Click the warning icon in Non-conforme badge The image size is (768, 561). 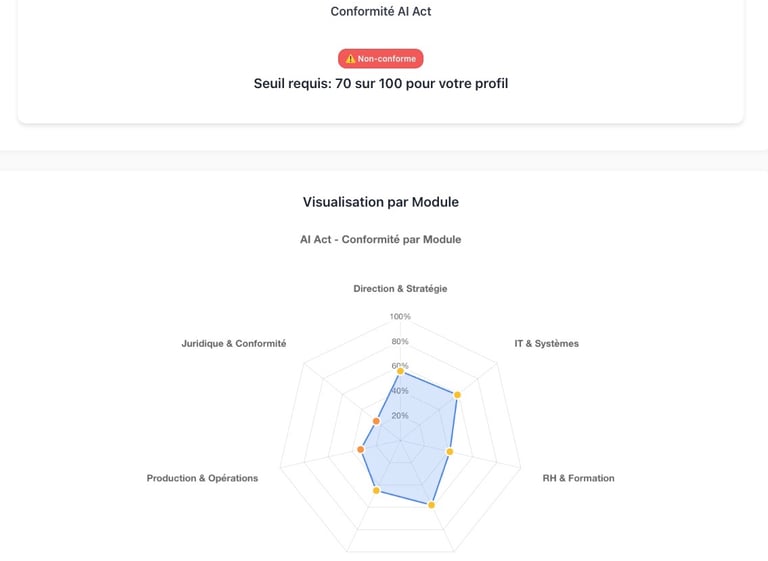350,59
